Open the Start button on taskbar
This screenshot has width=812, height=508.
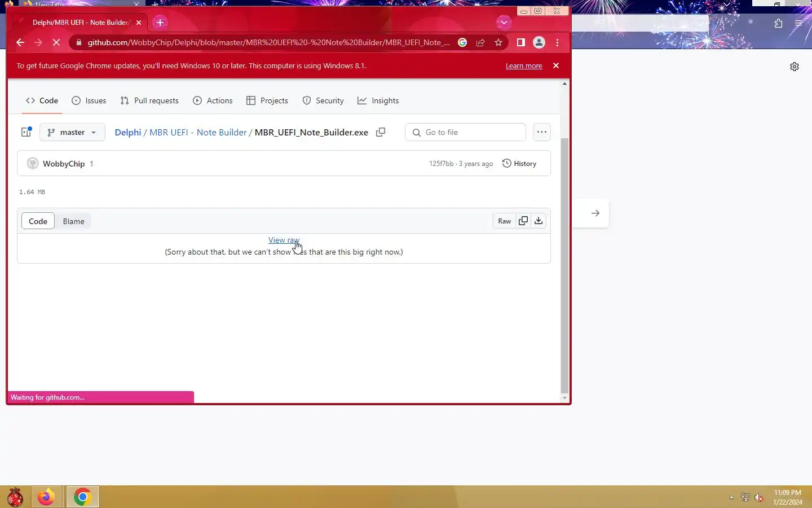pyautogui.click(x=15, y=497)
